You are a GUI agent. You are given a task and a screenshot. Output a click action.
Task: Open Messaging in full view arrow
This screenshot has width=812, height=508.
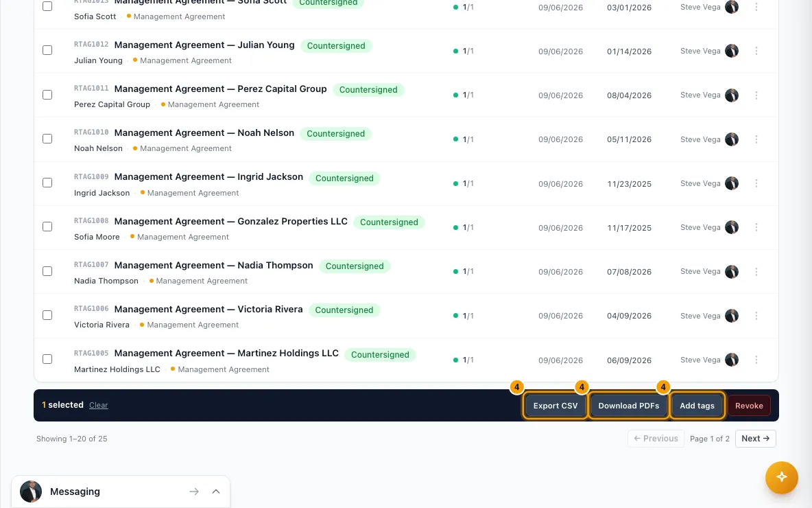(x=193, y=492)
